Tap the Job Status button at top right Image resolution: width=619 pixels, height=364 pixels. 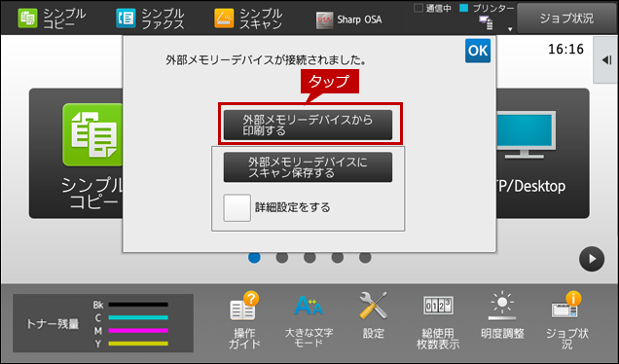click(x=566, y=18)
